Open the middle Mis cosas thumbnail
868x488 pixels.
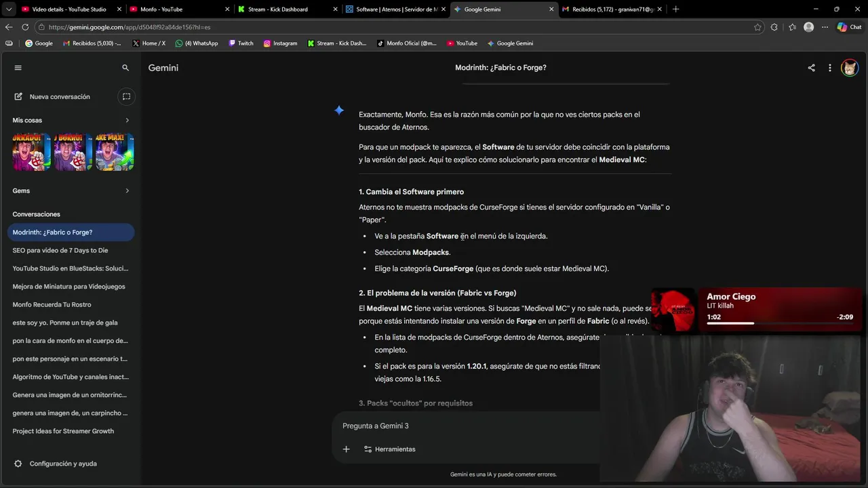(73, 152)
